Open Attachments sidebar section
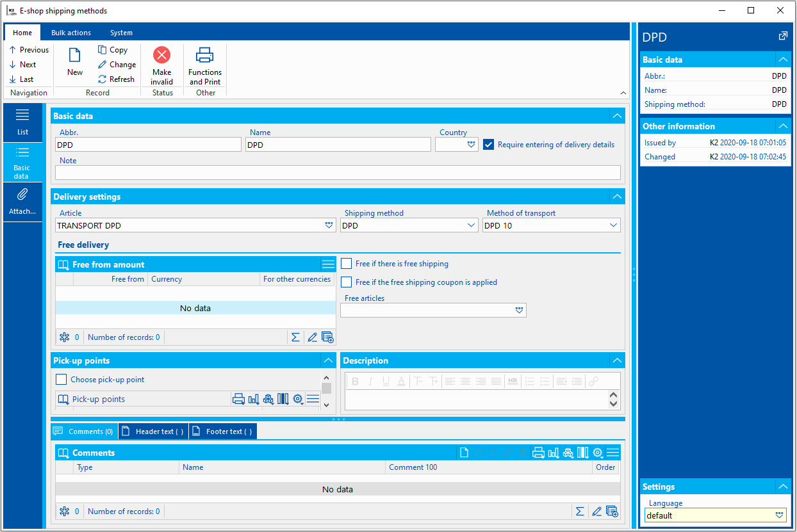This screenshot has height=532, width=797. pyautogui.click(x=22, y=202)
